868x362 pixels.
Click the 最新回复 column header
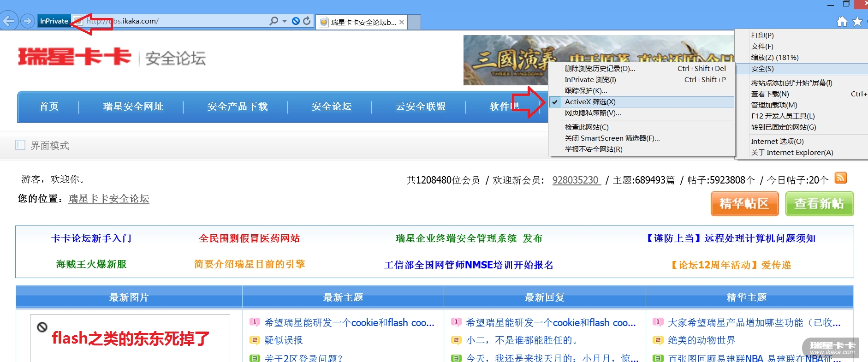[x=545, y=297]
